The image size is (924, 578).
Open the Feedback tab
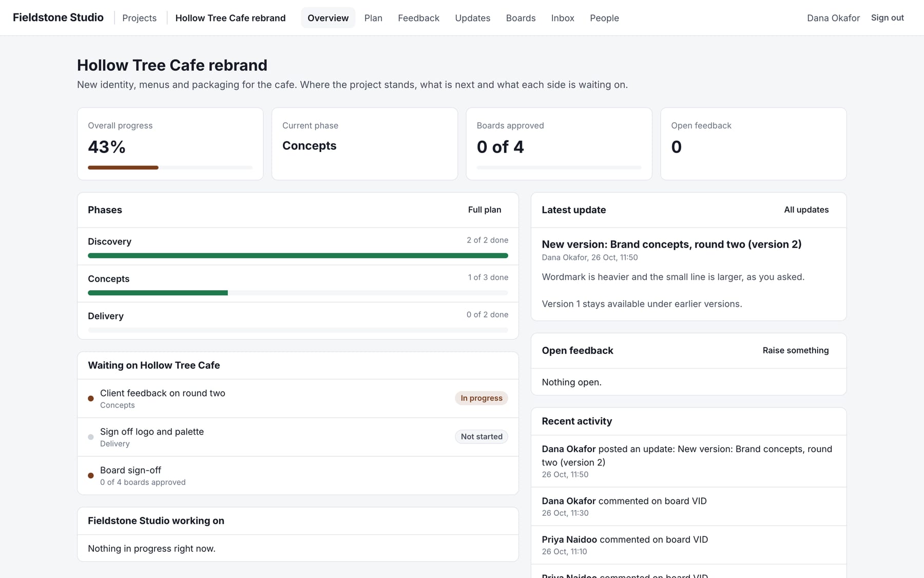[418, 18]
